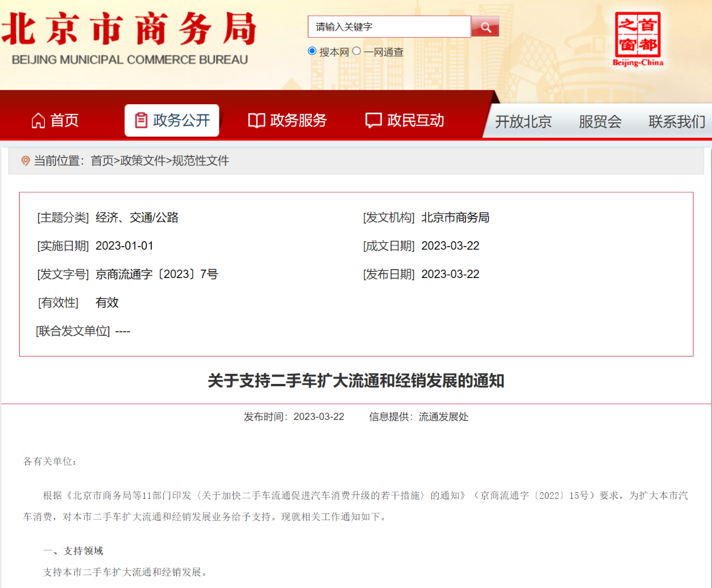Click the 首页 breadcrumb link
This screenshot has width=712, height=588.
coord(102,161)
